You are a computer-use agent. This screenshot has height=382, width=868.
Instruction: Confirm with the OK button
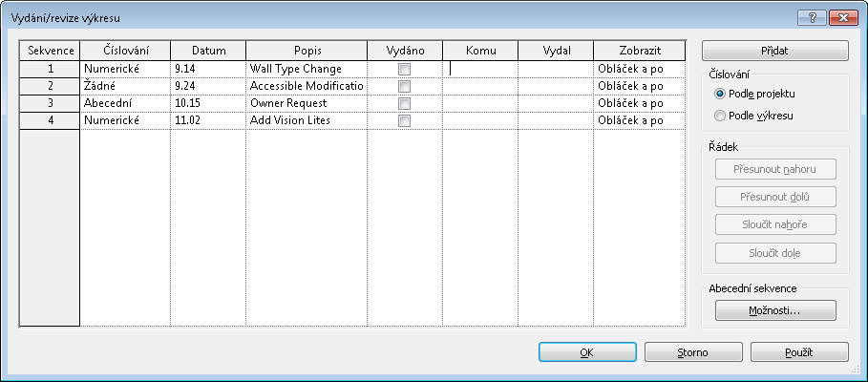point(587,352)
